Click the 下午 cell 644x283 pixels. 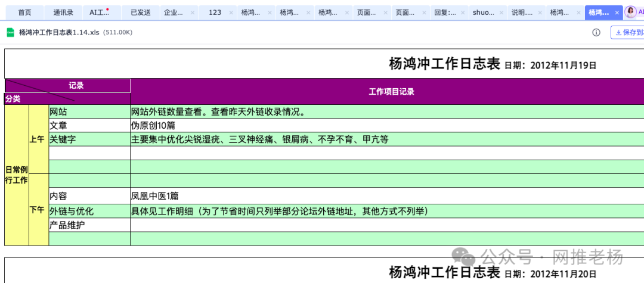pyautogui.click(x=39, y=210)
